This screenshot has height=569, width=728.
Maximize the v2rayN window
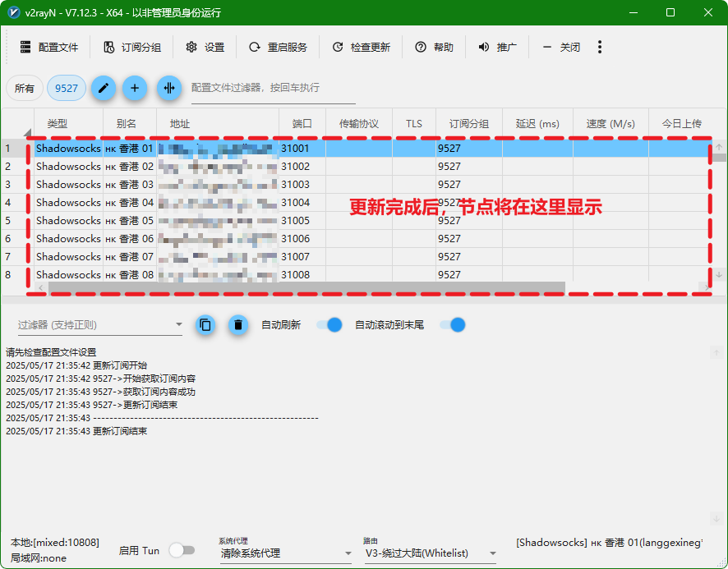click(x=670, y=12)
